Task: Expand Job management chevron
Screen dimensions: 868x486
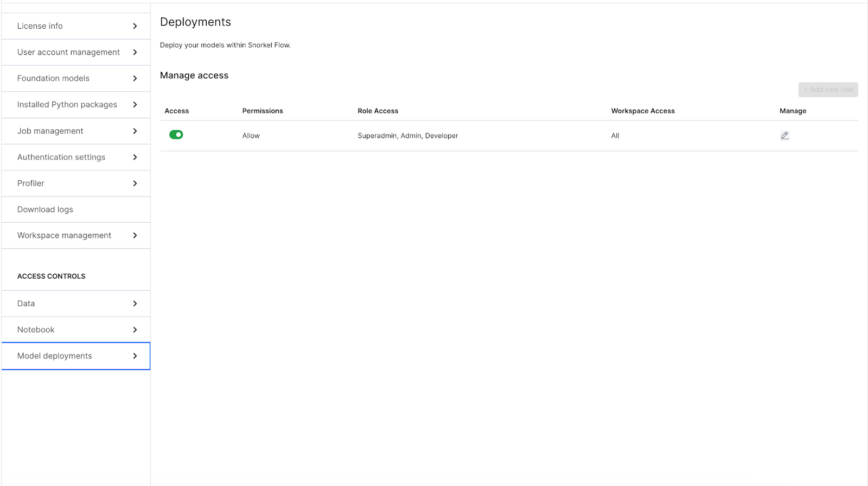Action: click(135, 131)
